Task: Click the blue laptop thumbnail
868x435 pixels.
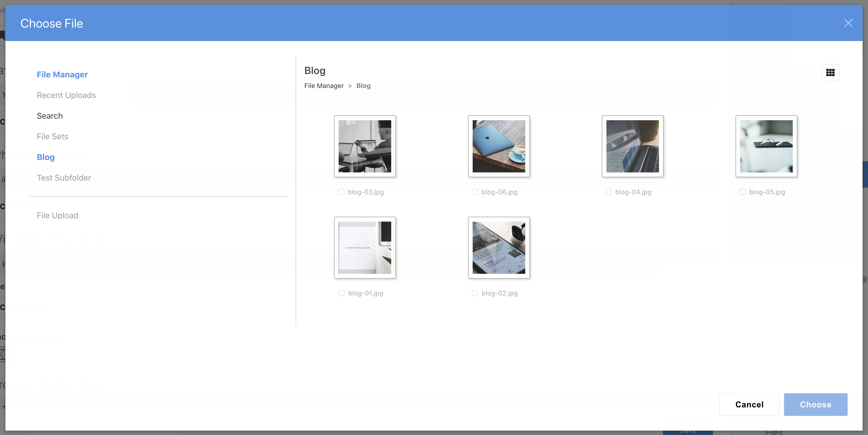Action: click(498, 146)
